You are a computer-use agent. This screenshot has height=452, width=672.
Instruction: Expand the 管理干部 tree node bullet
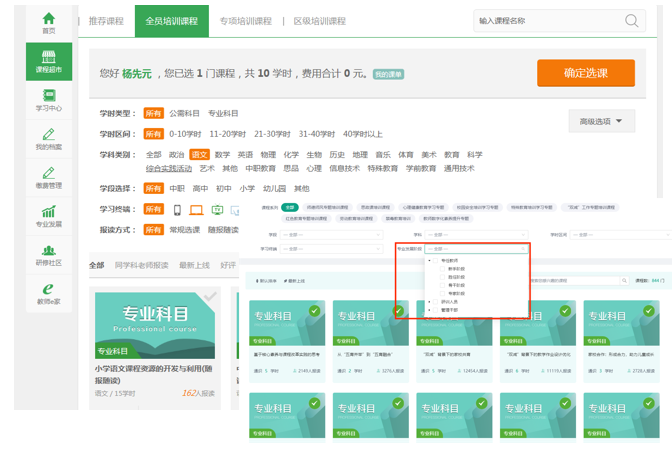pyautogui.click(x=429, y=310)
